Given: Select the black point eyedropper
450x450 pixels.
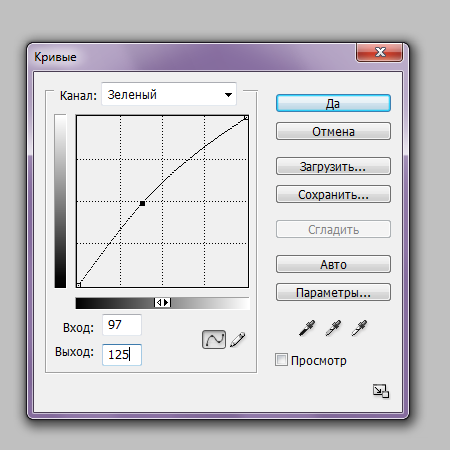Looking at the screenshot, I should tap(307, 328).
